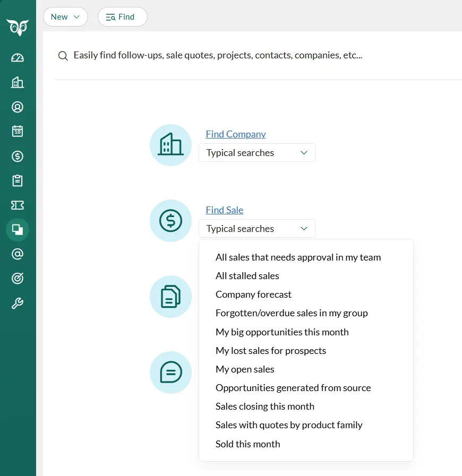Screen dimensions: 462x476
Task: Open the Contact person icon in sidebar
Action: point(18,107)
